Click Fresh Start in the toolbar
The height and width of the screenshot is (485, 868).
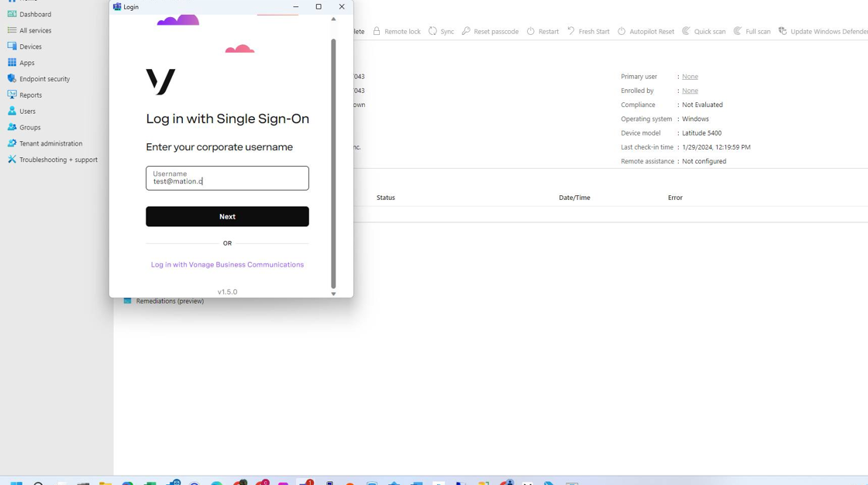[x=588, y=32]
